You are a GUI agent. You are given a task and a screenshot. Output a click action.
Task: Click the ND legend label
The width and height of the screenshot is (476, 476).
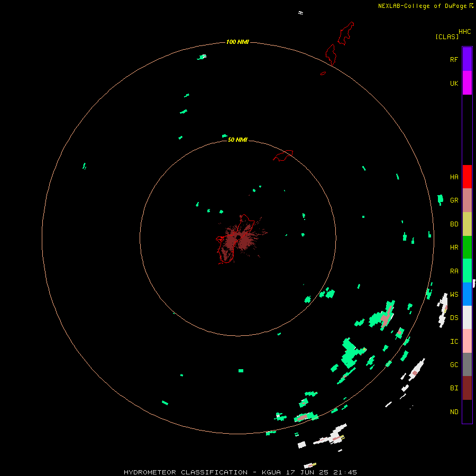[454, 412]
